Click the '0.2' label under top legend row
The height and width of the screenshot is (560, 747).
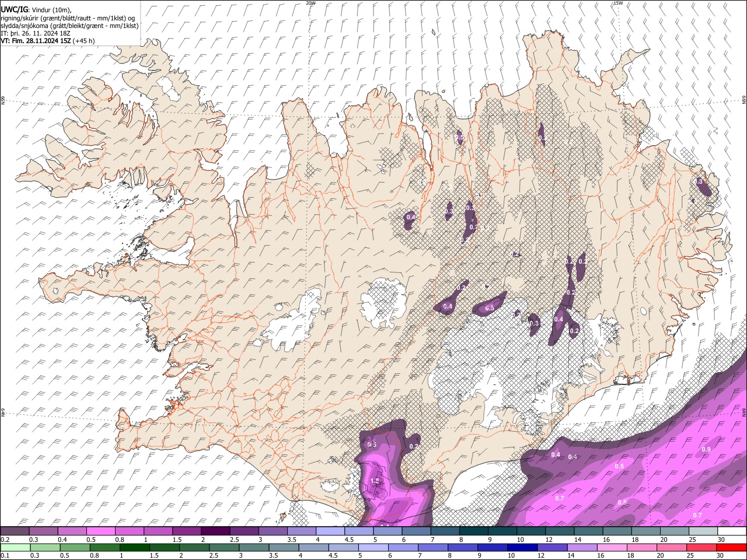[x=4, y=540]
